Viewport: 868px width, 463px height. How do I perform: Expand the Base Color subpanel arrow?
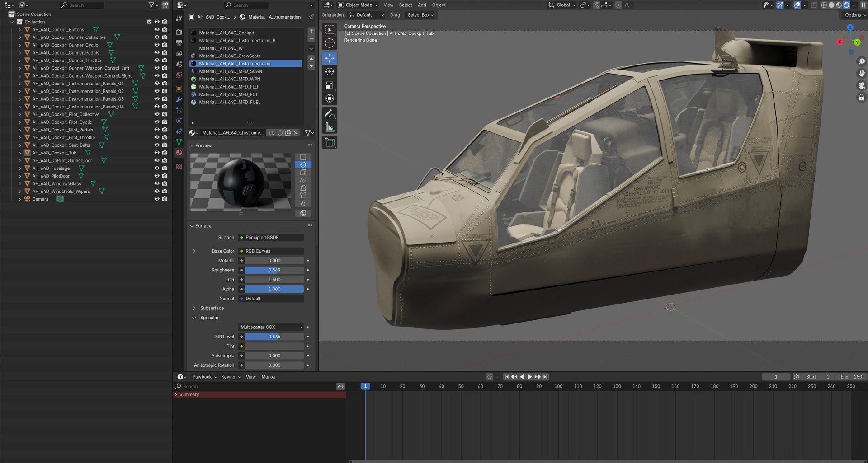194,251
